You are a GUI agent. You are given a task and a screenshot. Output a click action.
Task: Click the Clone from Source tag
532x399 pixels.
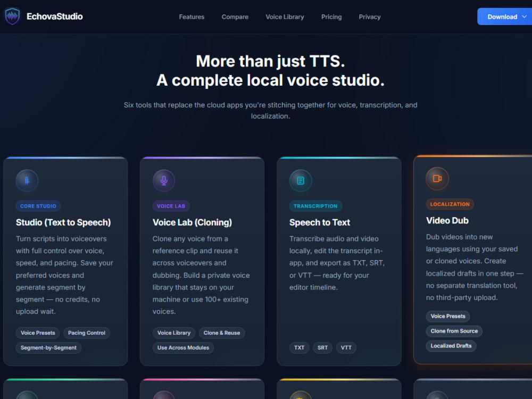[x=454, y=331]
